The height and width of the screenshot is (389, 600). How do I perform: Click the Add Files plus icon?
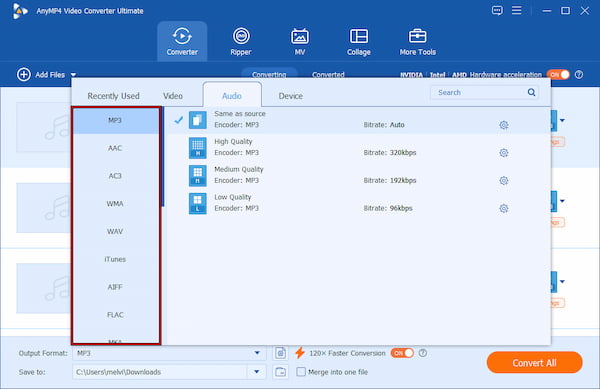[24, 75]
